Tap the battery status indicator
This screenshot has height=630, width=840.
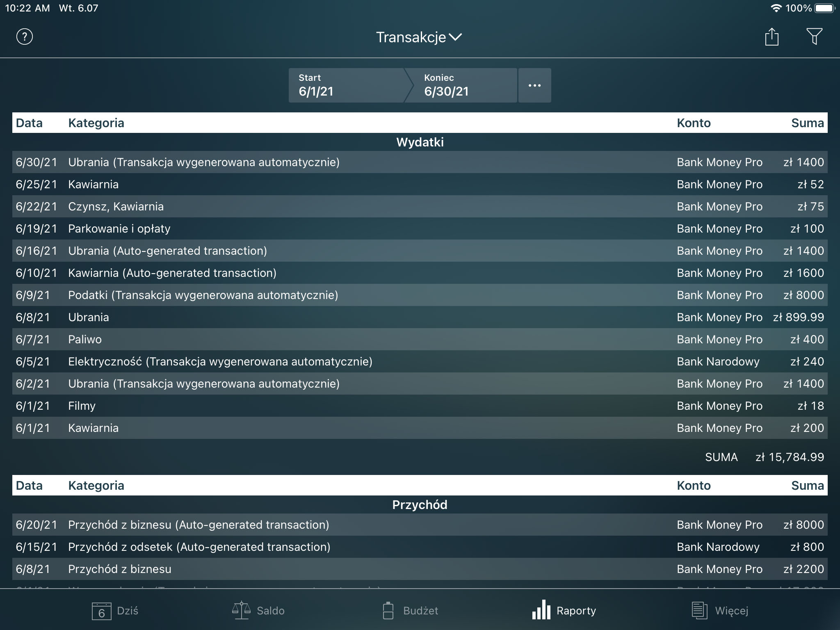pyautogui.click(x=825, y=8)
